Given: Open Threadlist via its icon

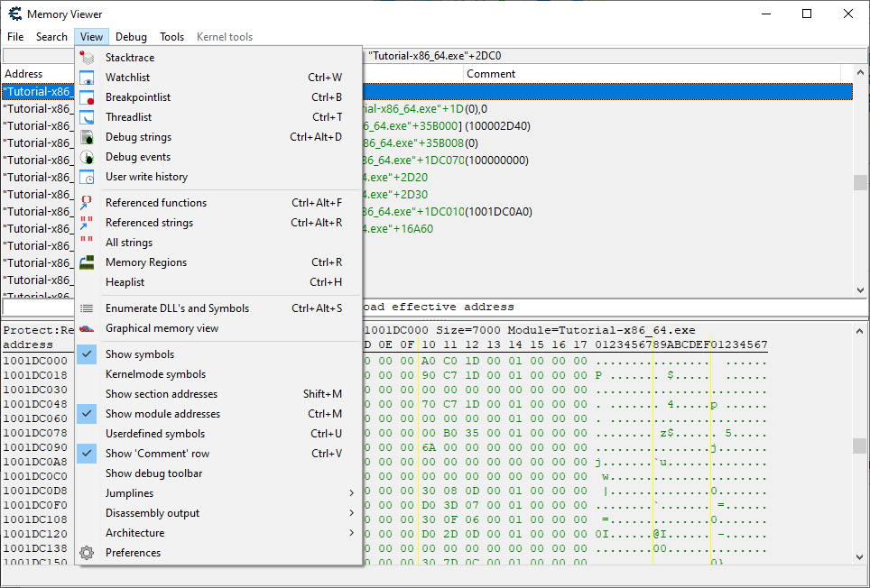Looking at the screenshot, I should tap(88, 117).
